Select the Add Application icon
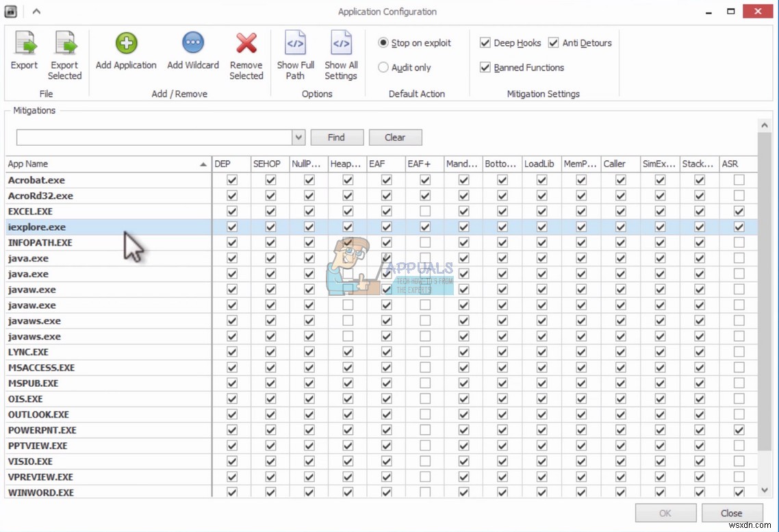The image size is (779, 532). [125, 44]
